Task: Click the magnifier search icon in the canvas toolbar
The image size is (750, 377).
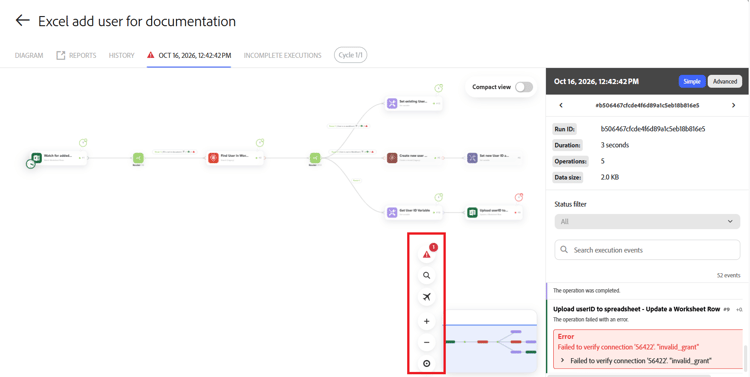Action: click(427, 276)
